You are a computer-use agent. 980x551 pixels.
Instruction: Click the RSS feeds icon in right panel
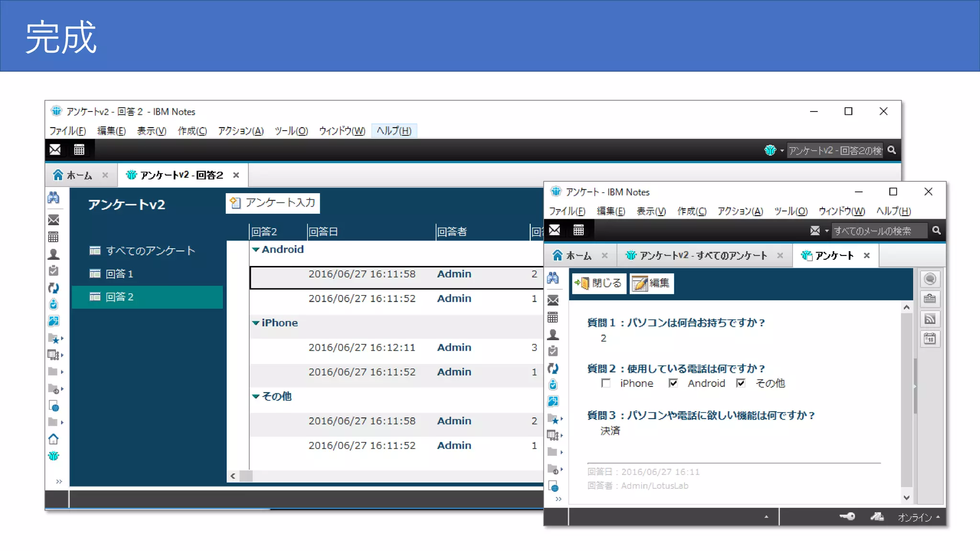(x=930, y=319)
